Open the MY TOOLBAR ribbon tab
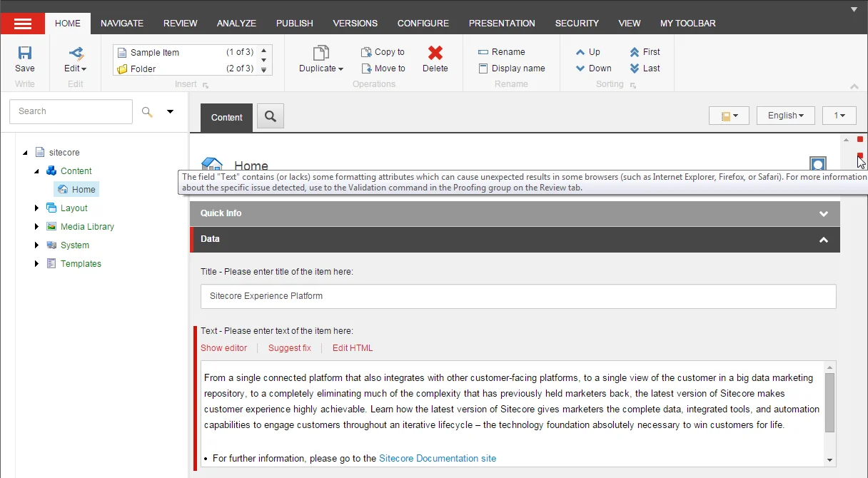 click(x=688, y=24)
